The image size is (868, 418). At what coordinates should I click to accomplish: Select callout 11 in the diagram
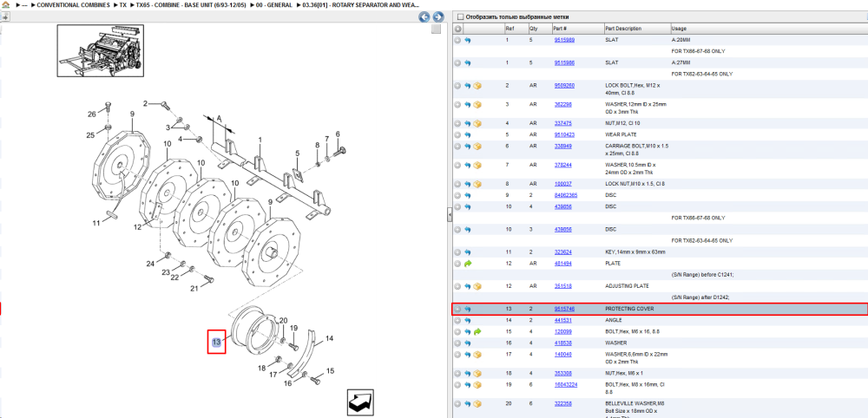click(x=96, y=223)
